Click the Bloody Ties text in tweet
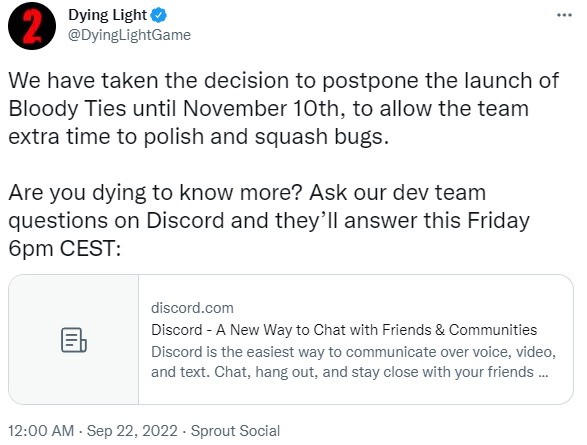This screenshot has height=445, width=587. pyautogui.click(x=67, y=109)
